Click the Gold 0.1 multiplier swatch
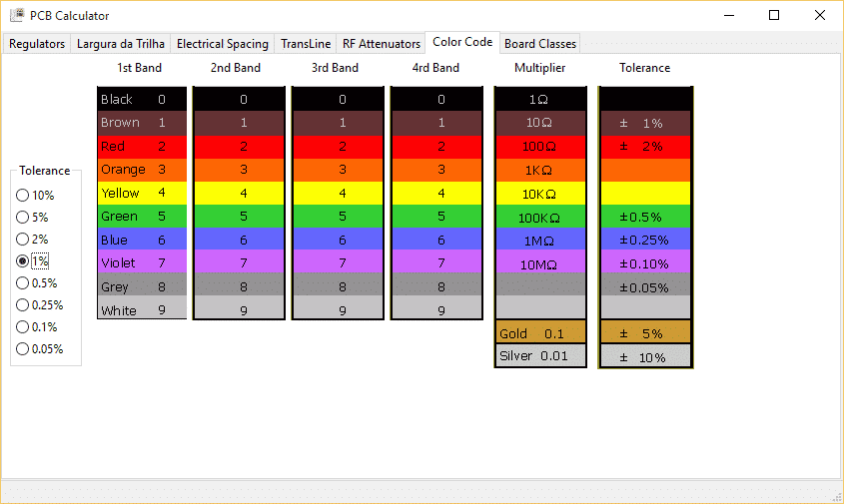The image size is (844, 504). click(539, 333)
